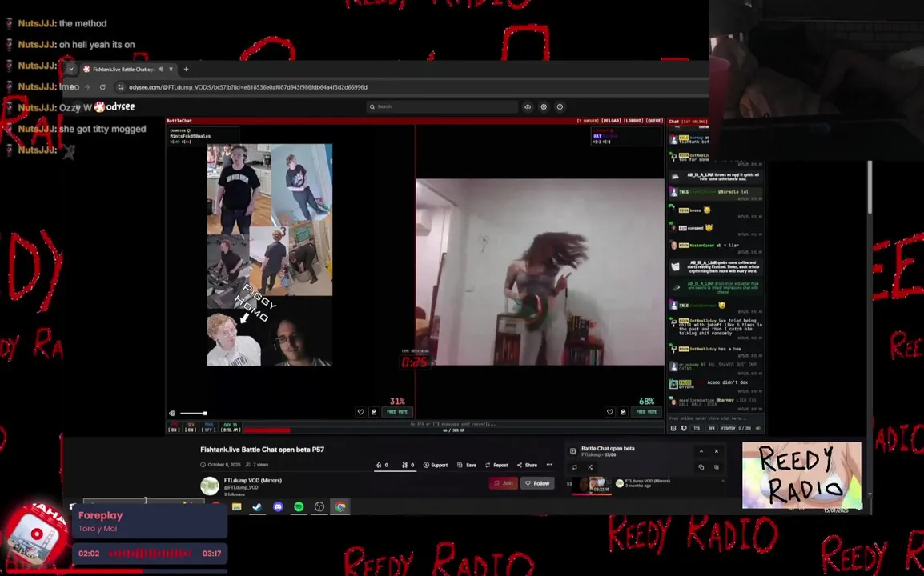Select SFX mode in chat footer

coord(711,428)
